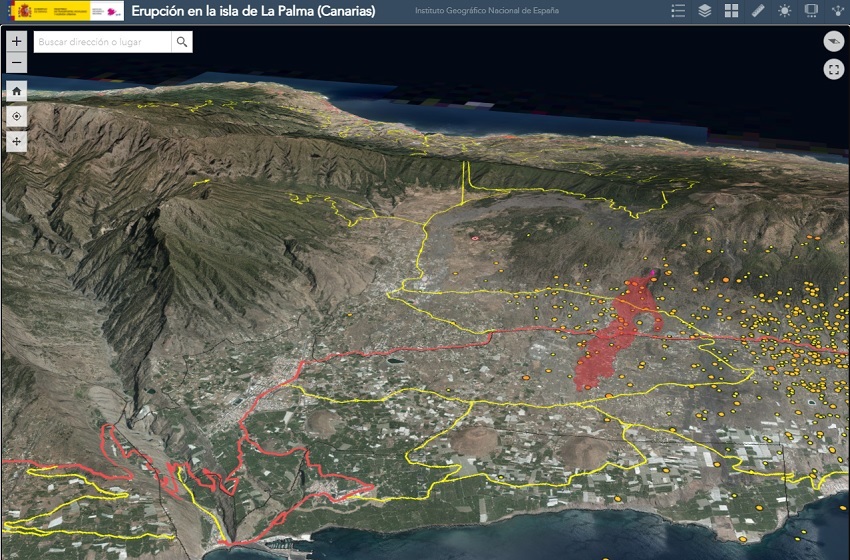
Task: Reset the compass orientation to north
Action: (833, 42)
